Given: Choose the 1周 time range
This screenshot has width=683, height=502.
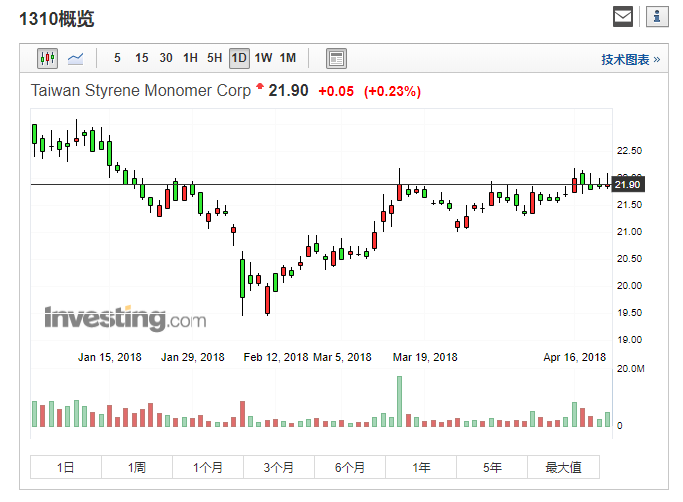Looking at the screenshot, I should 137,467.
